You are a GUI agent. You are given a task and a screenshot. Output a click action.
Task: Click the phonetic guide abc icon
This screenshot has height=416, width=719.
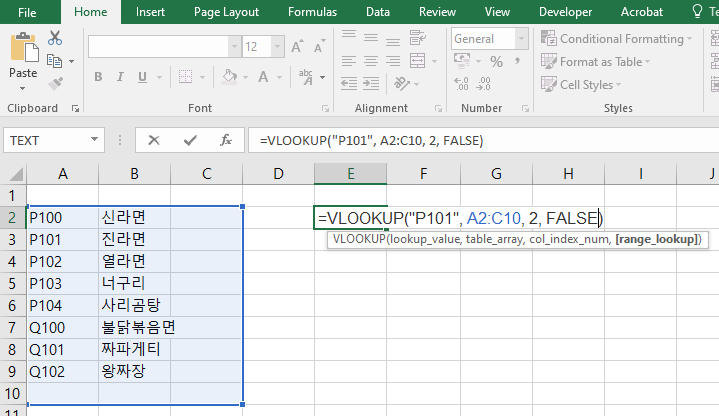coord(306,77)
